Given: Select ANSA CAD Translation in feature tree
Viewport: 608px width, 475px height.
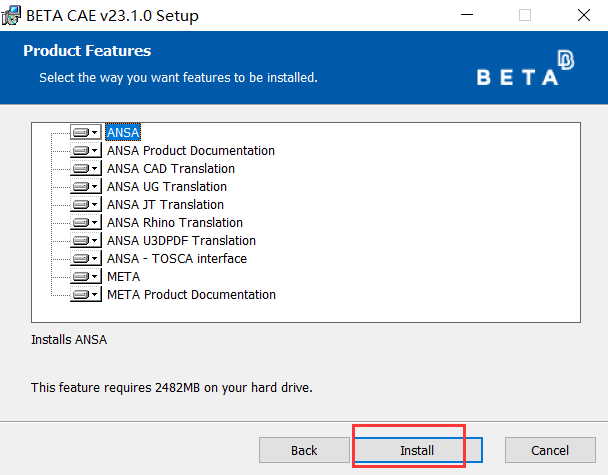Looking at the screenshot, I should [171, 168].
